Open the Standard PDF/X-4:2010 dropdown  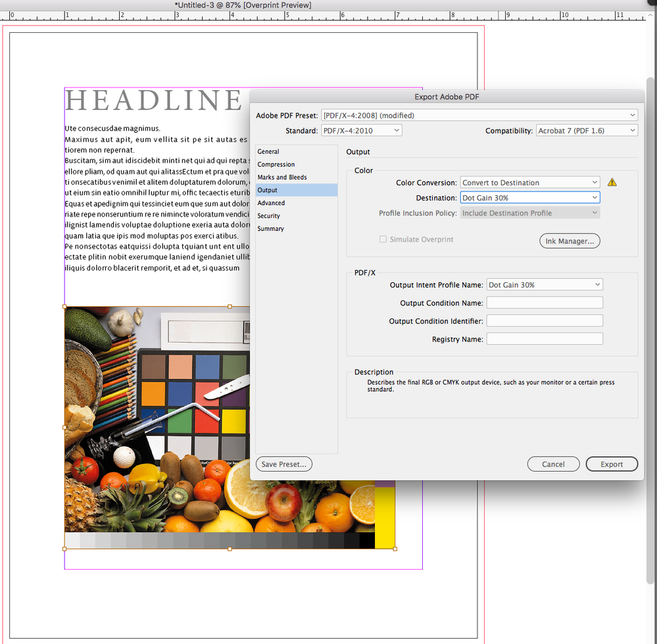tap(362, 131)
